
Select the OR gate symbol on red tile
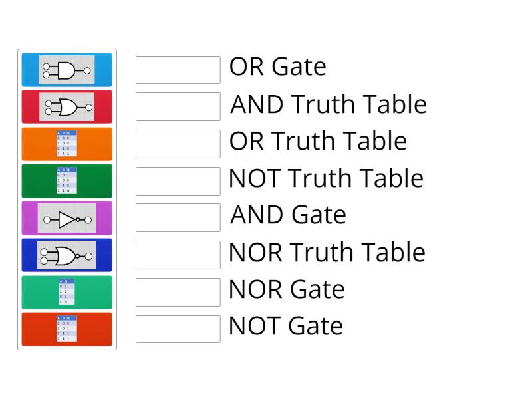(x=66, y=107)
